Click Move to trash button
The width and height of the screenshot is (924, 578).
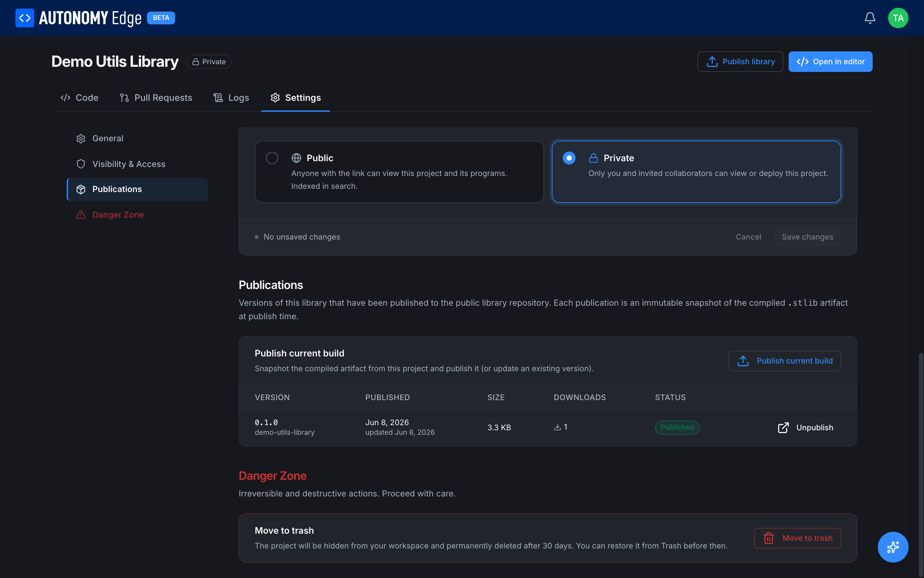click(797, 538)
